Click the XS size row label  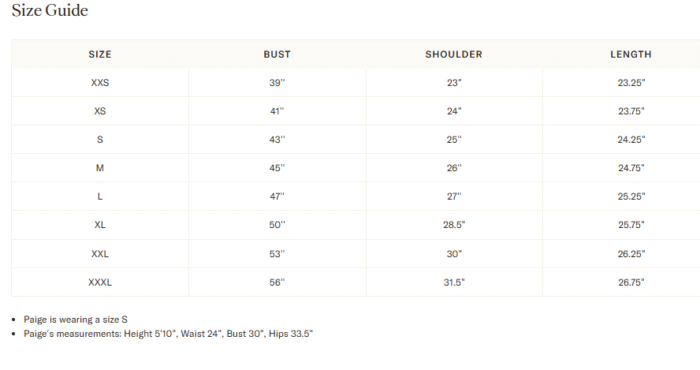point(100,111)
